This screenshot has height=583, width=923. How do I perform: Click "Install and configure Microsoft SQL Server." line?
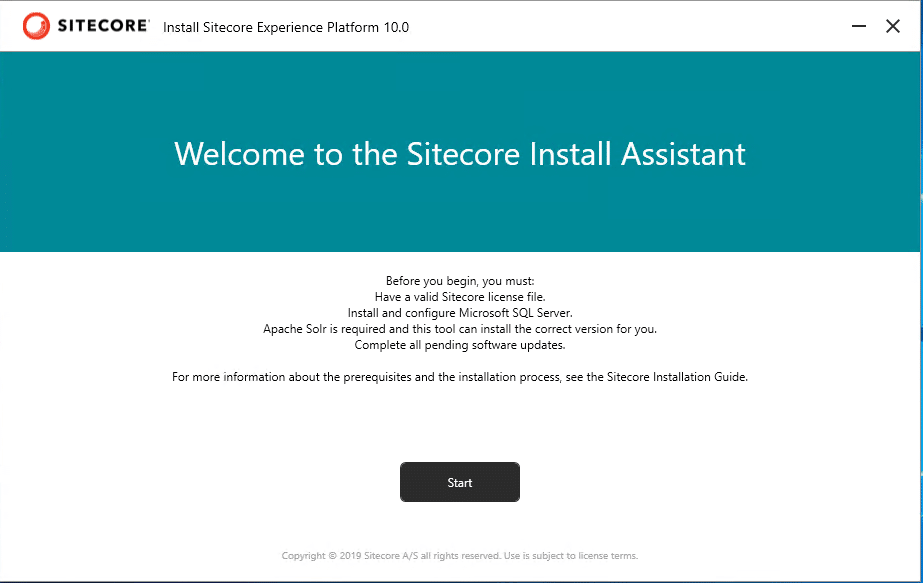pyautogui.click(x=460, y=313)
